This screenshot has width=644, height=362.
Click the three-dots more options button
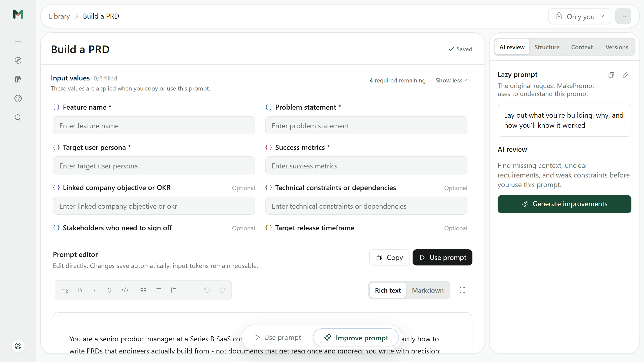click(623, 16)
